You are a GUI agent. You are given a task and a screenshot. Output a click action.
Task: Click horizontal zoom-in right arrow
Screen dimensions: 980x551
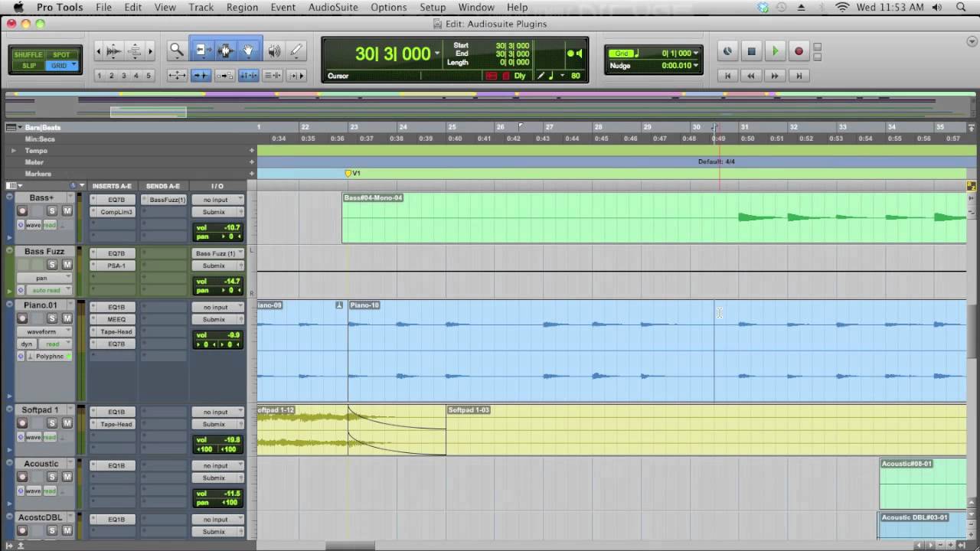(x=150, y=51)
